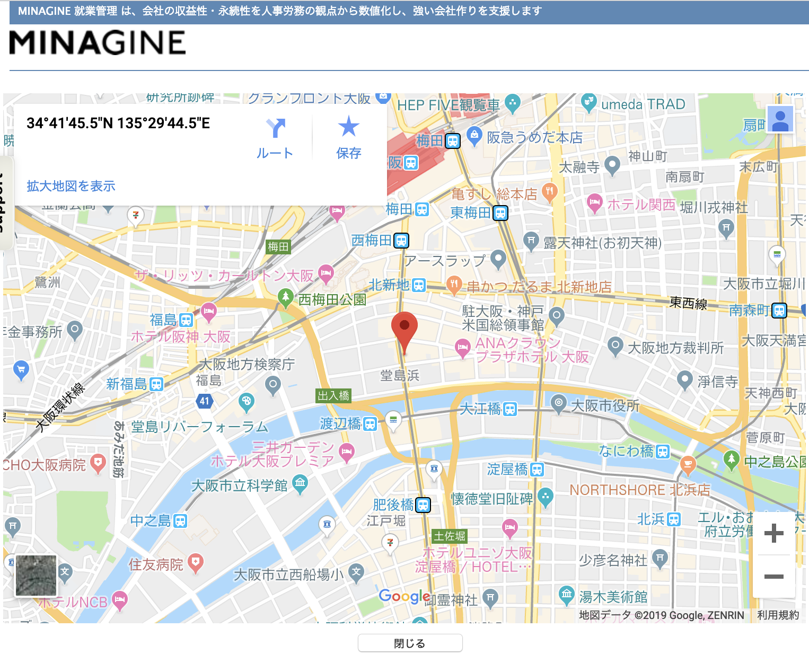Click the 串かつだるま restaurant pin
This screenshot has width=809, height=672.
pos(453,285)
